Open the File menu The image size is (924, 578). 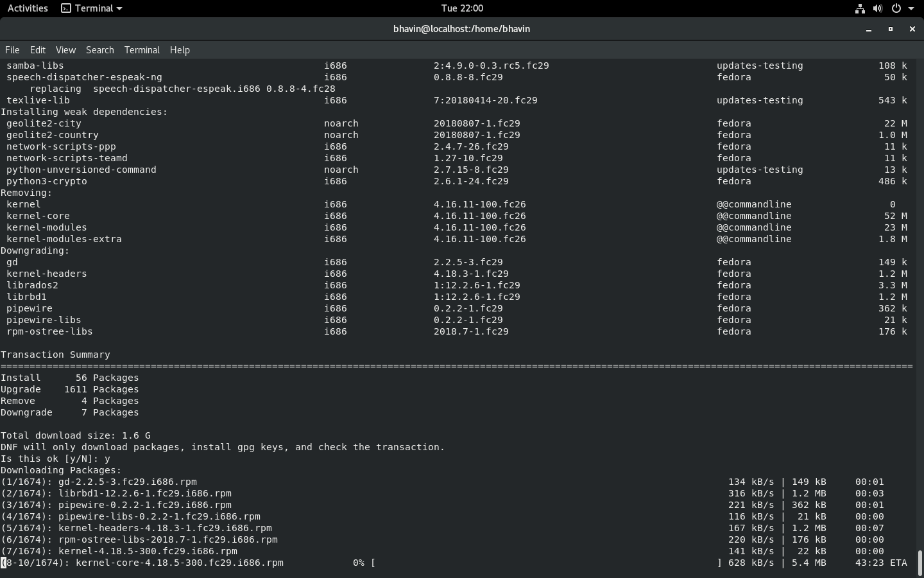point(12,50)
